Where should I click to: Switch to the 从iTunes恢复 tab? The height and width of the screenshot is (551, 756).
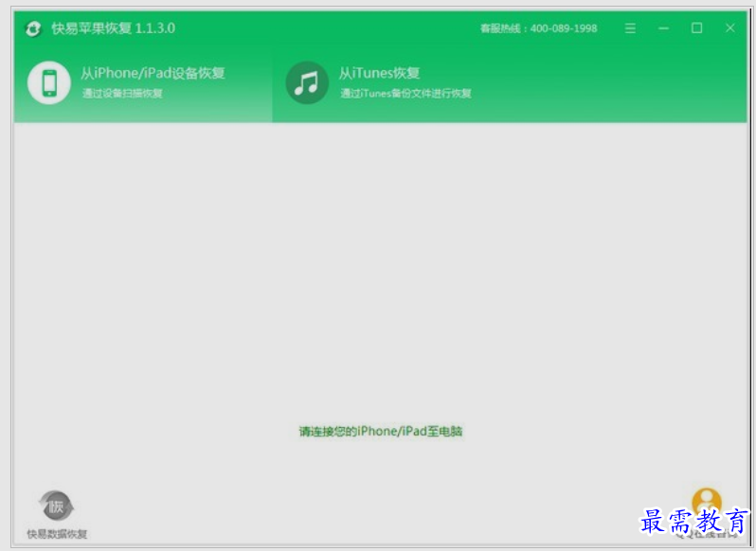click(x=380, y=83)
